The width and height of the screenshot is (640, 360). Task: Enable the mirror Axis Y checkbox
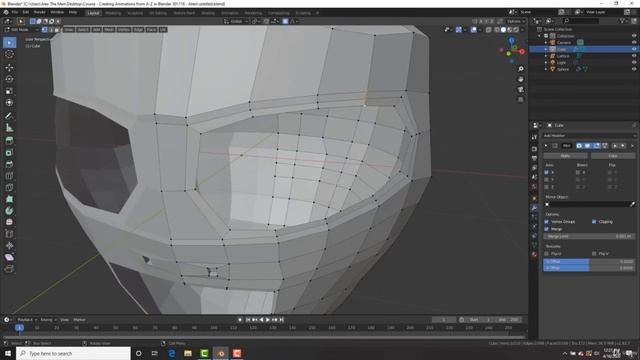(x=547, y=180)
